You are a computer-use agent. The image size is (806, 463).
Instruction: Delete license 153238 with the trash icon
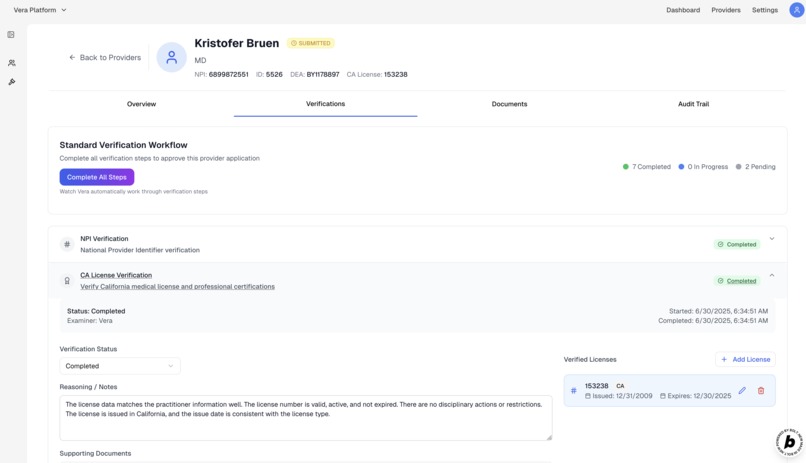[x=761, y=391]
